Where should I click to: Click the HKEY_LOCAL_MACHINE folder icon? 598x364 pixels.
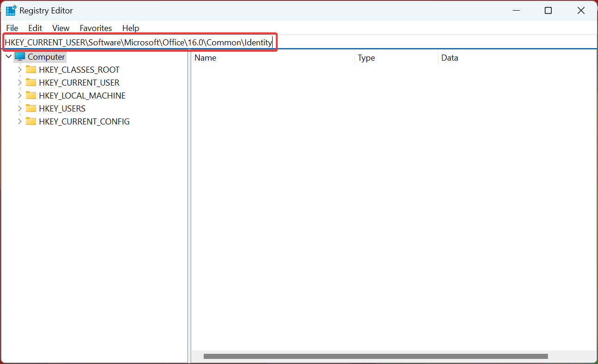coord(31,95)
